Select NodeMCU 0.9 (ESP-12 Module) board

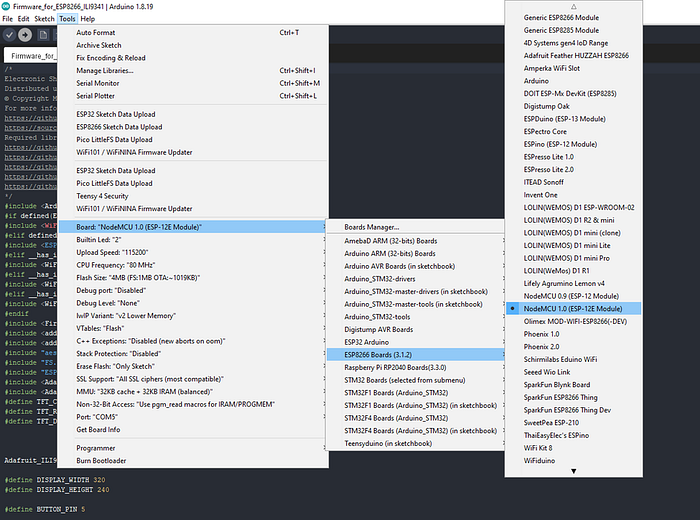click(574, 296)
